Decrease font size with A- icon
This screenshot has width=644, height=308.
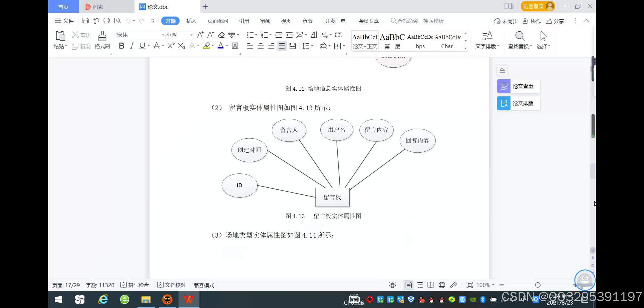(x=211, y=35)
